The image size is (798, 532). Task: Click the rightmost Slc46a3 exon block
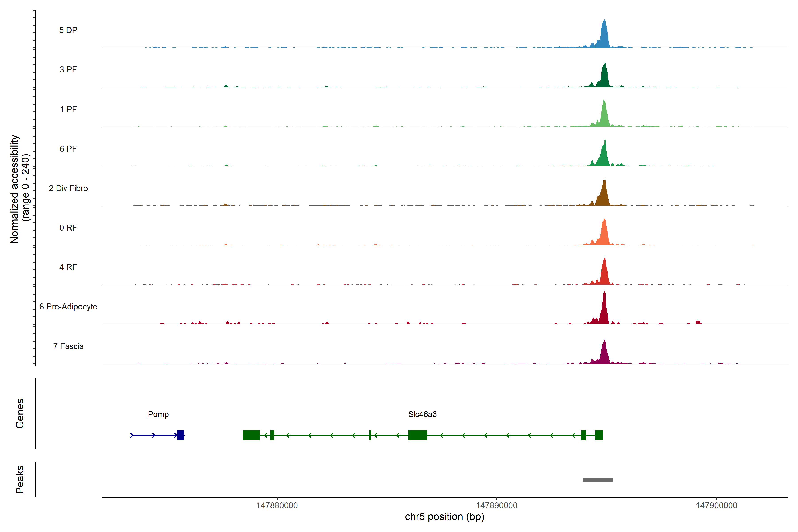coord(599,435)
